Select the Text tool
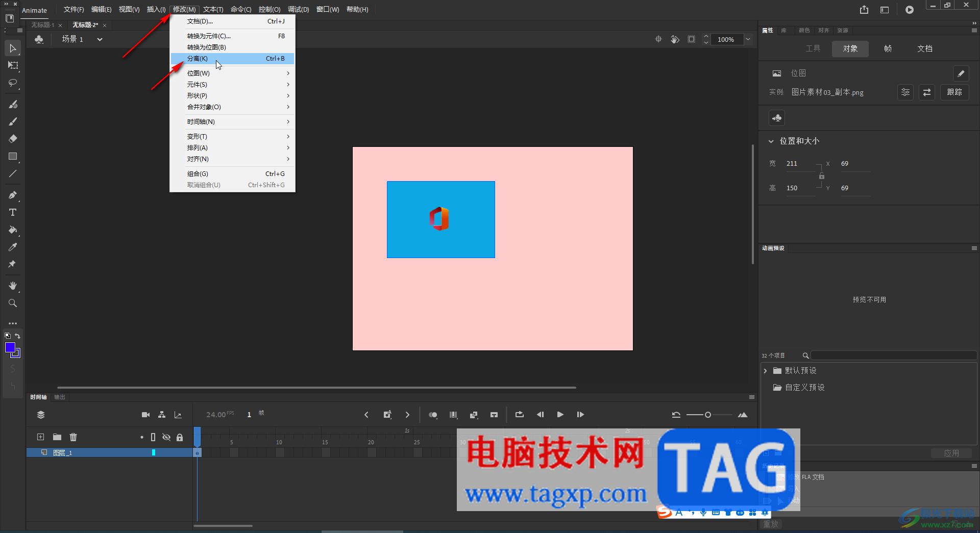980x533 pixels. coord(13,212)
